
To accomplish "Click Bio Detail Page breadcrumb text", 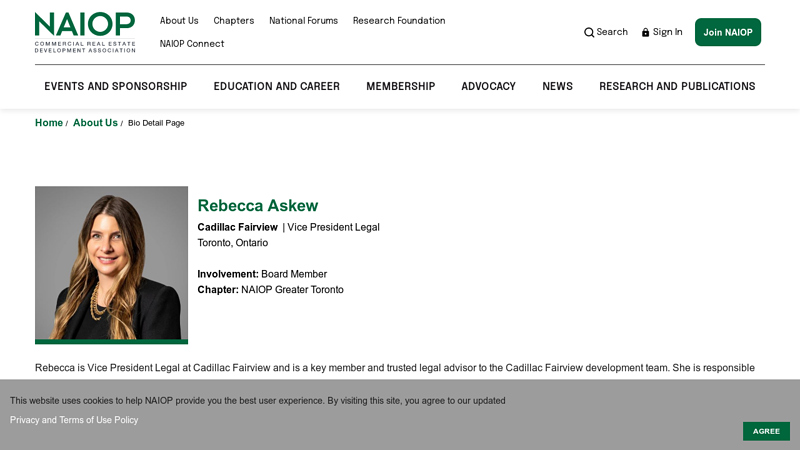I will coord(156,123).
